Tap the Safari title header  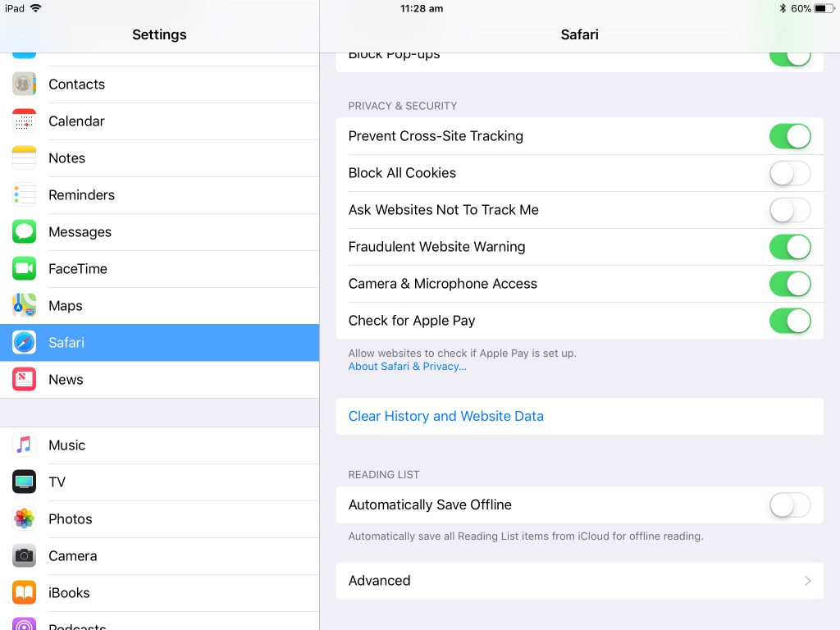[580, 34]
